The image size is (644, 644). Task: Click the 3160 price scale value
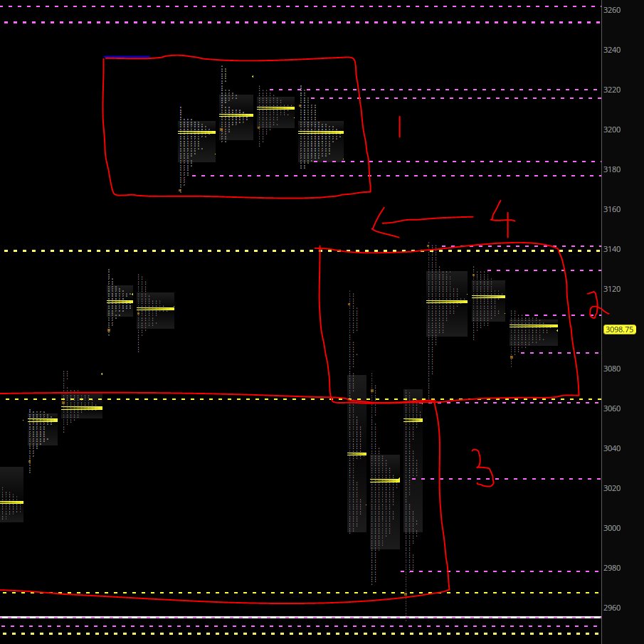611,209
